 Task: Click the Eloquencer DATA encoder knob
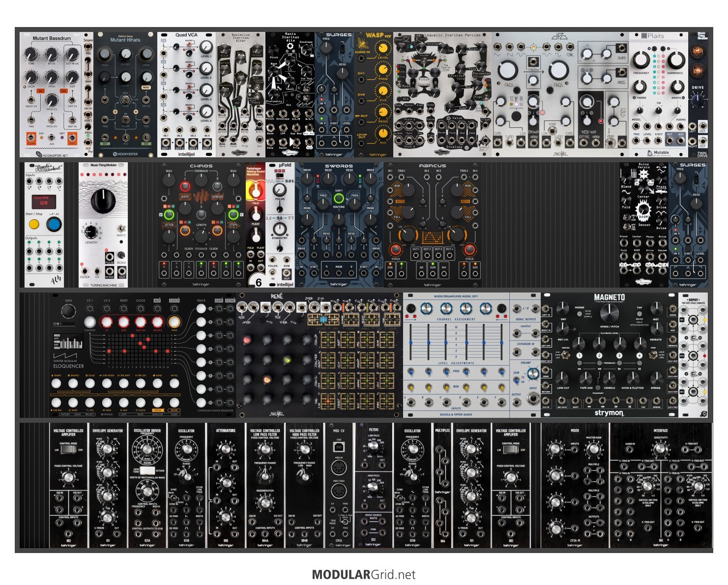(x=69, y=311)
